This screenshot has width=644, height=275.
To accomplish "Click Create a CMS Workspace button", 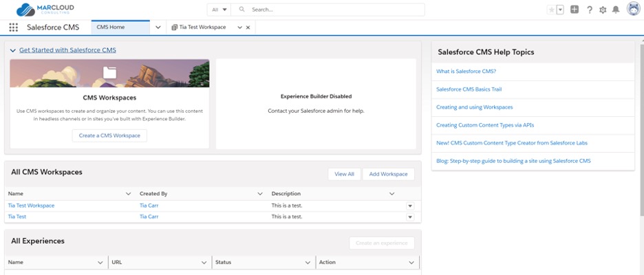I will click(x=109, y=135).
